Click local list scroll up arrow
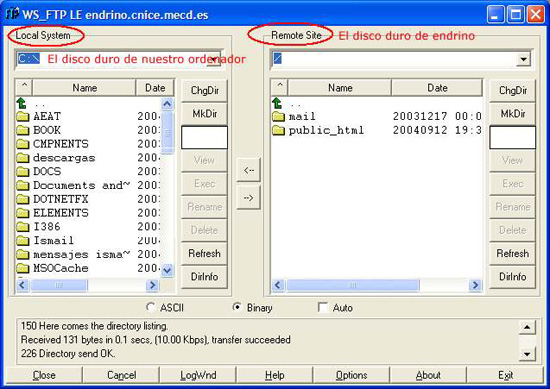 pos(167,104)
